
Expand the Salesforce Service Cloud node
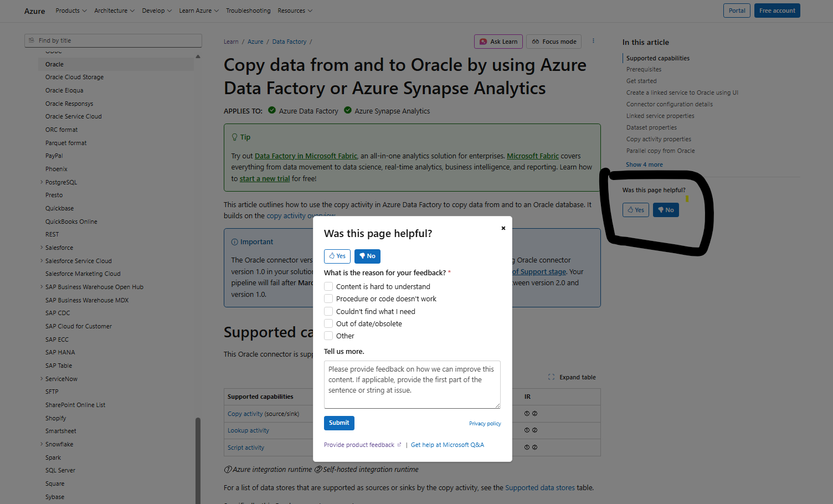[42, 261]
